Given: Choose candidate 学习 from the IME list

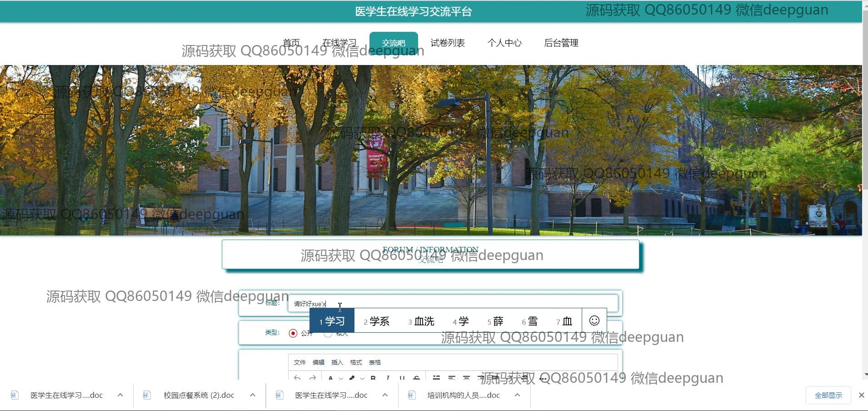Looking at the screenshot, I should (x=332, y=321).
